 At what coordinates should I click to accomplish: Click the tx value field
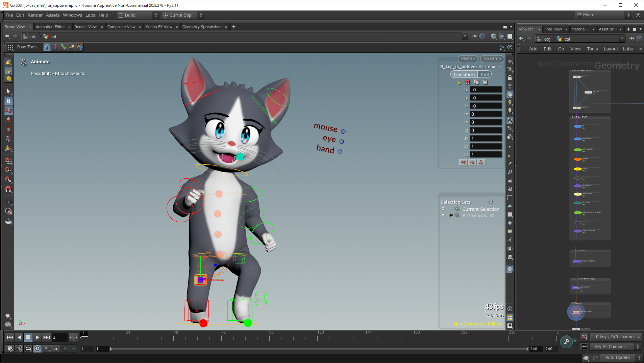pos(486,90)
